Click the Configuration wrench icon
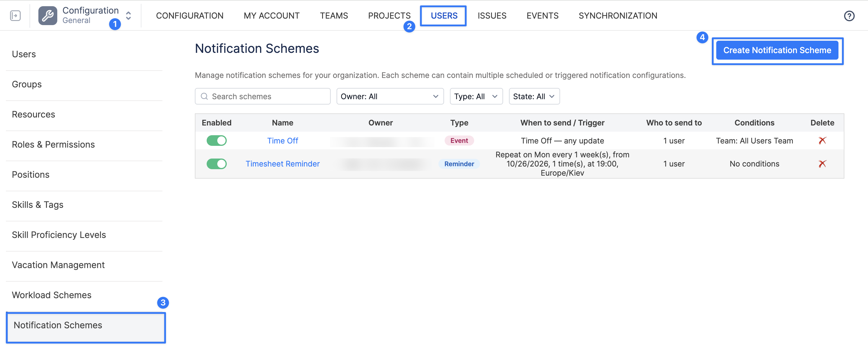 48,15
